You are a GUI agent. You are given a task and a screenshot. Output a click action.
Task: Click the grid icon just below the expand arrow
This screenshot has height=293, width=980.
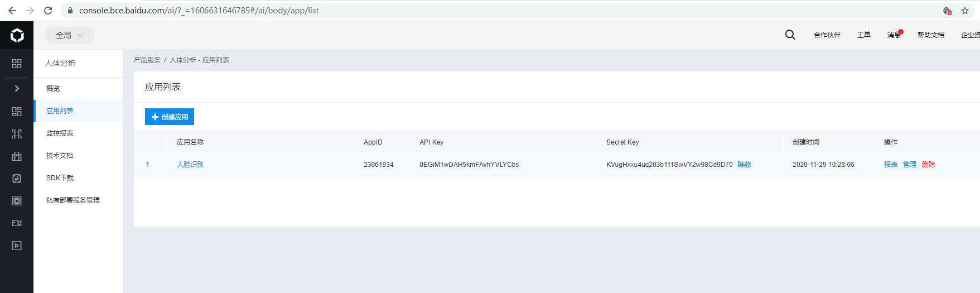[x=17, y=112]
